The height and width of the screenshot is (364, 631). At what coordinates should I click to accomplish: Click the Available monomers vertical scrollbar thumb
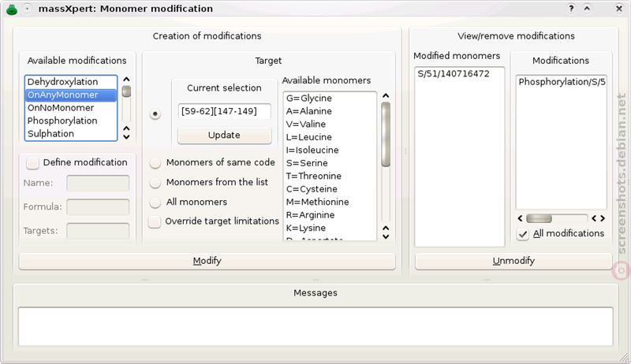pos(386,134)
